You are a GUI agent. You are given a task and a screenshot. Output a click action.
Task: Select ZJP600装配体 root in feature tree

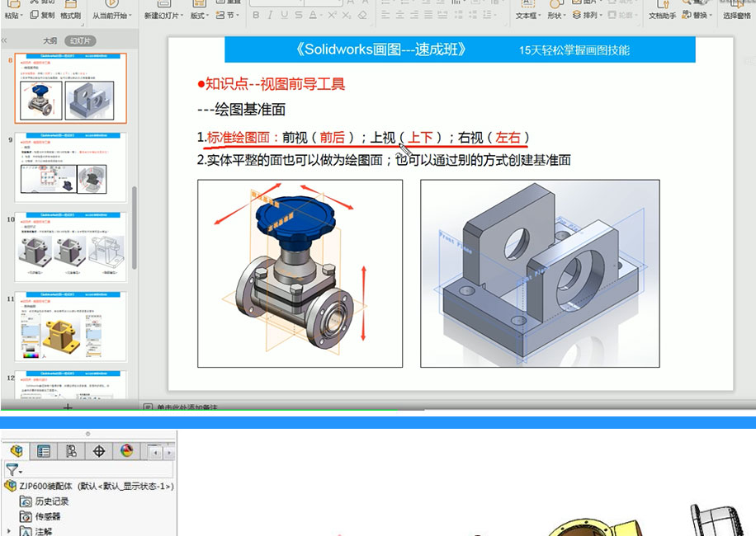88,486
